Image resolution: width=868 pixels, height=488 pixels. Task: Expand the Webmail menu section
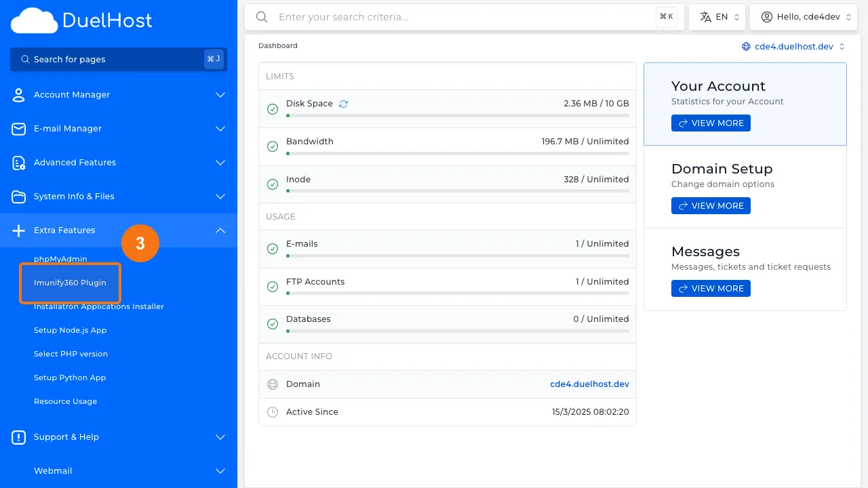tap(220, 471)
